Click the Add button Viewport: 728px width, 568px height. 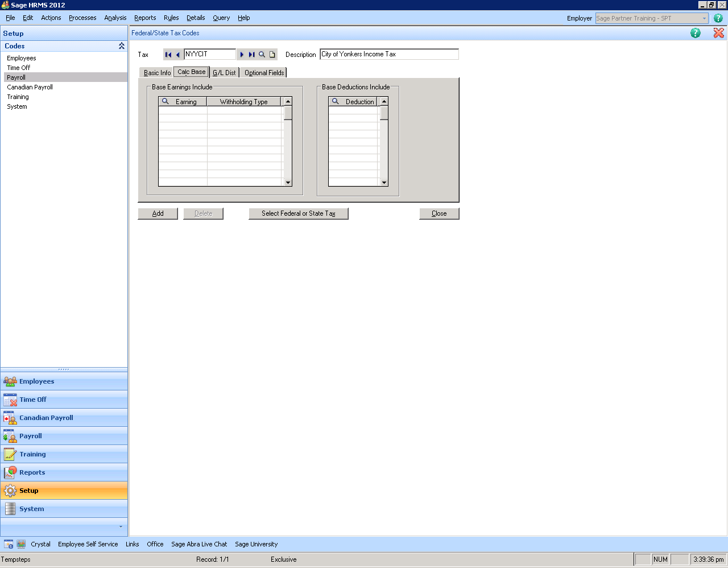(158, 213)
